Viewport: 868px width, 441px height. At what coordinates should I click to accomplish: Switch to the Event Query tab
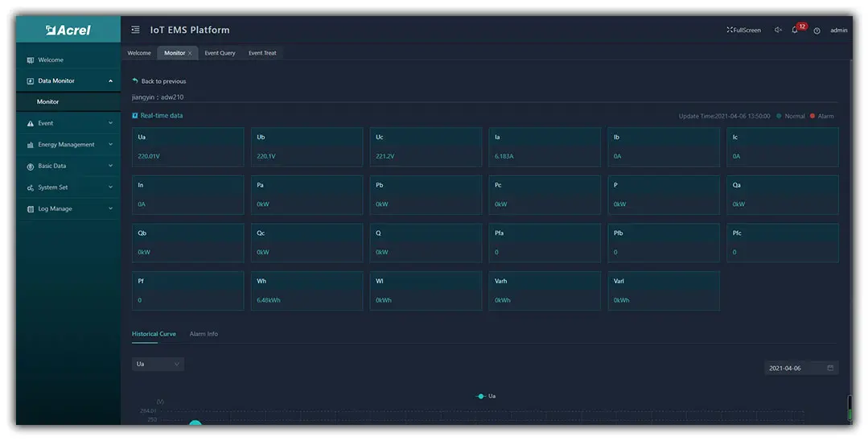(220, 53)
